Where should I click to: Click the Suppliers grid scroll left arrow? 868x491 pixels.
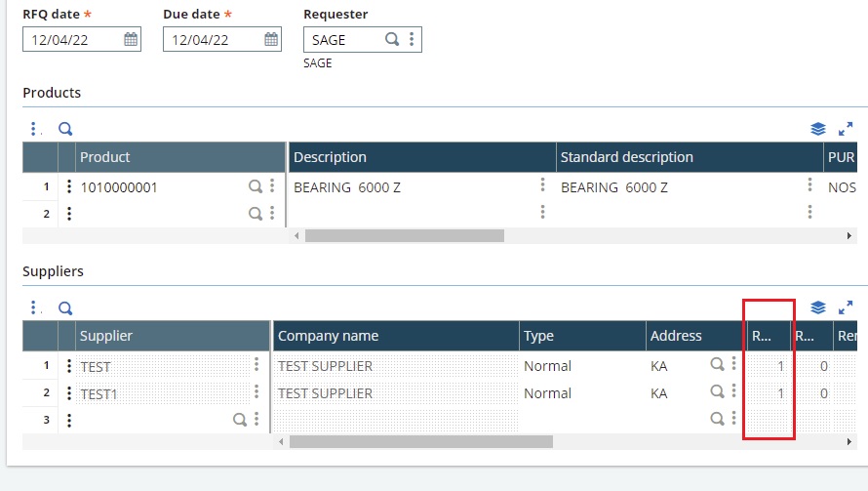pyautogui.click(x=281, y=441)
